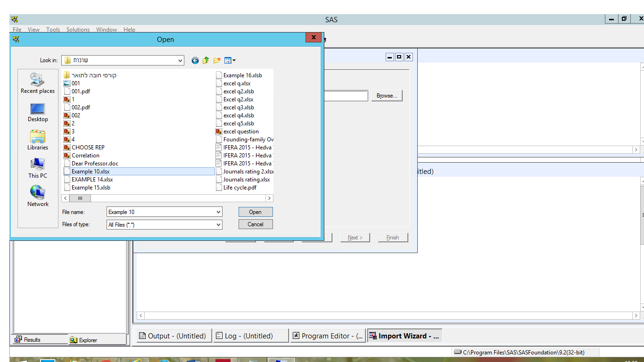Jump to Libraries in the places bar

pos(38,140)
